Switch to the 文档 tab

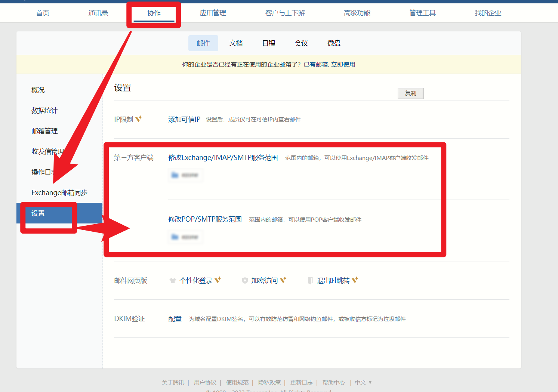click(x=235, y=43)
